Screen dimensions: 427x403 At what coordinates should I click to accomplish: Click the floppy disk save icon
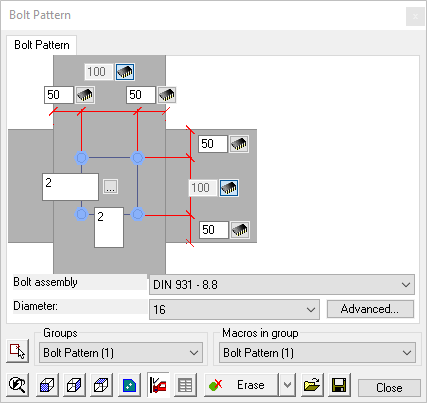tap(339, 385)
